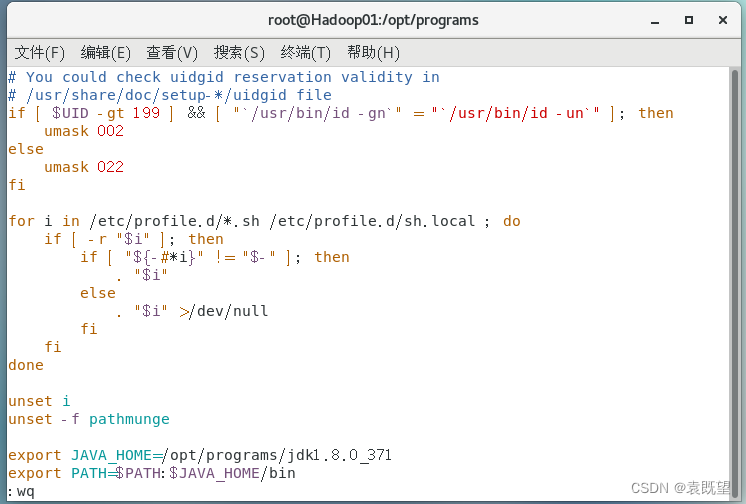Click the ':wq' command line

pyautogui.click(x=21, y=491)
